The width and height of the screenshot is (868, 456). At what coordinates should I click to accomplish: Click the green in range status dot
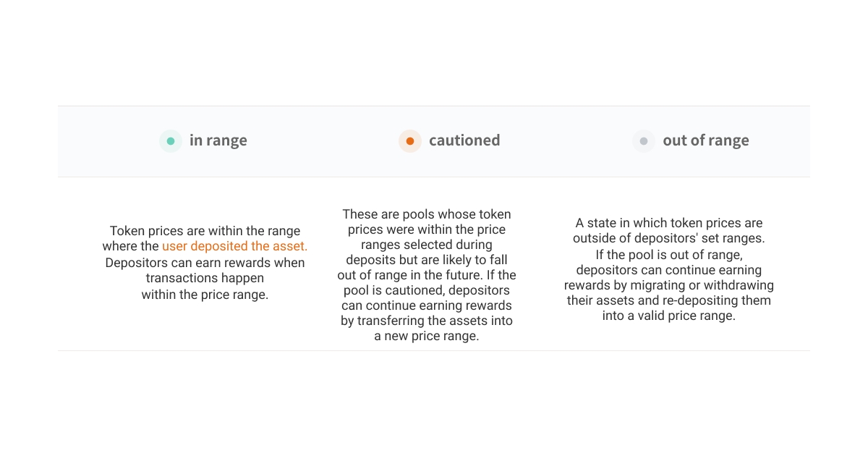click(x=171, y=141)
